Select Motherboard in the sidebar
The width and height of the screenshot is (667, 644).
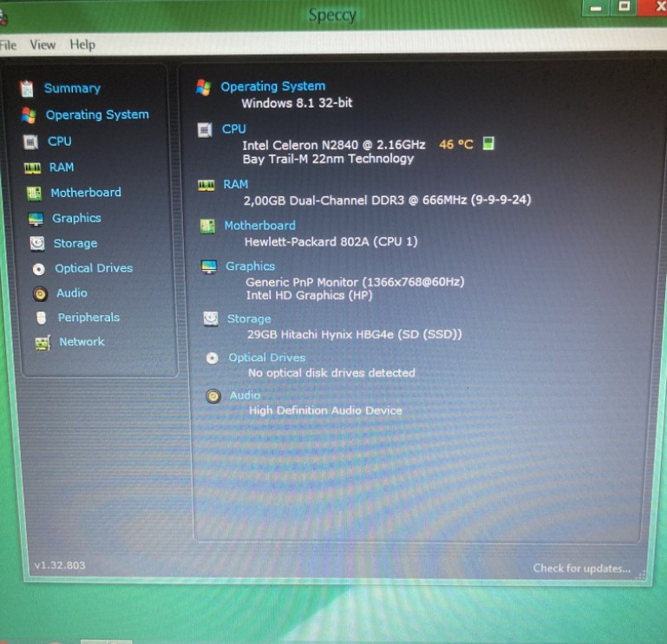point(86,193)
